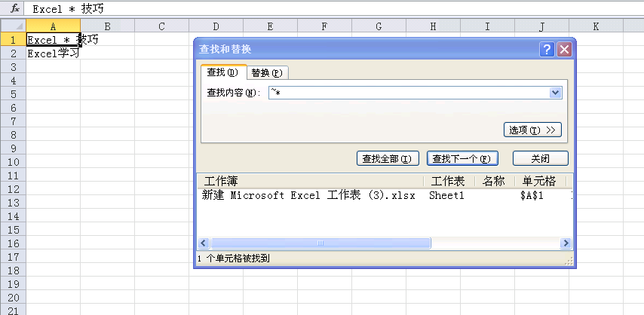Image resolution: width=644 pixels, height=315 pixels.
Task: Click the select-all corner of the sheet
Action: 13,26
